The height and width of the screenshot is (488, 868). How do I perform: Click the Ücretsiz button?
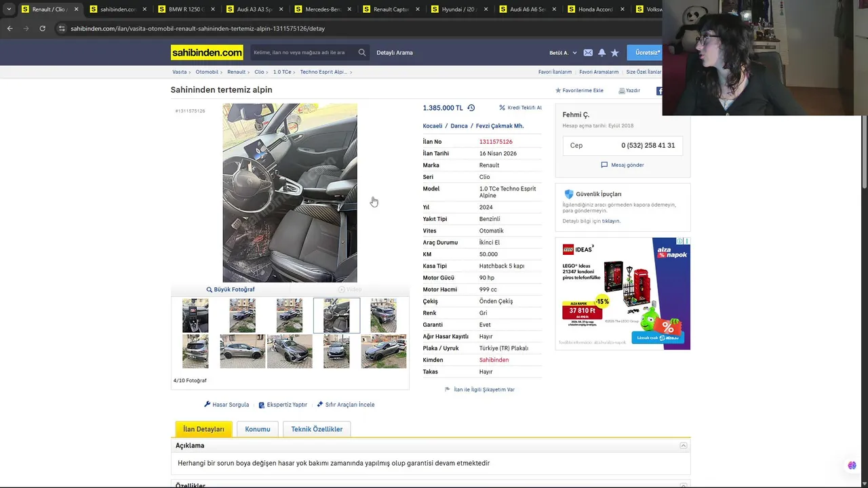point(646,53)
